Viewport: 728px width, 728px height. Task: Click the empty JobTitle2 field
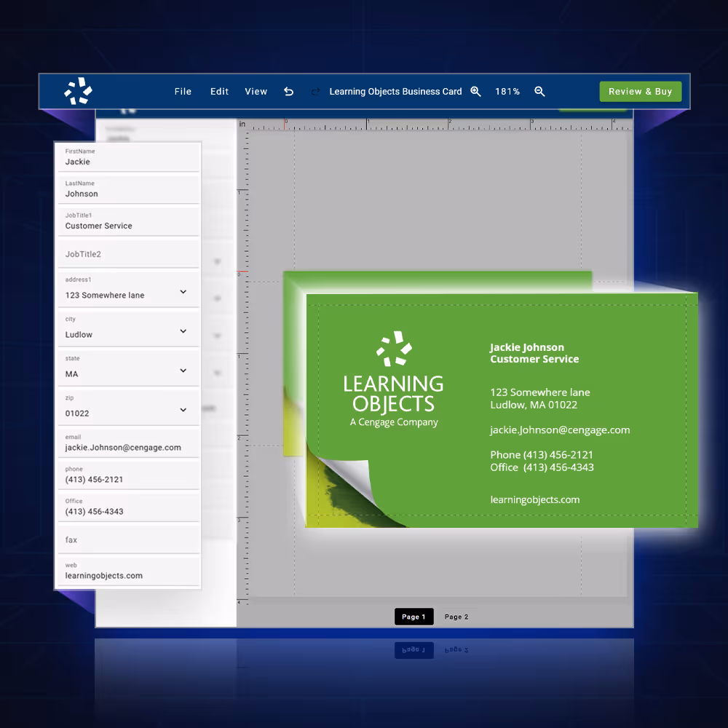[x=127, y=254]
